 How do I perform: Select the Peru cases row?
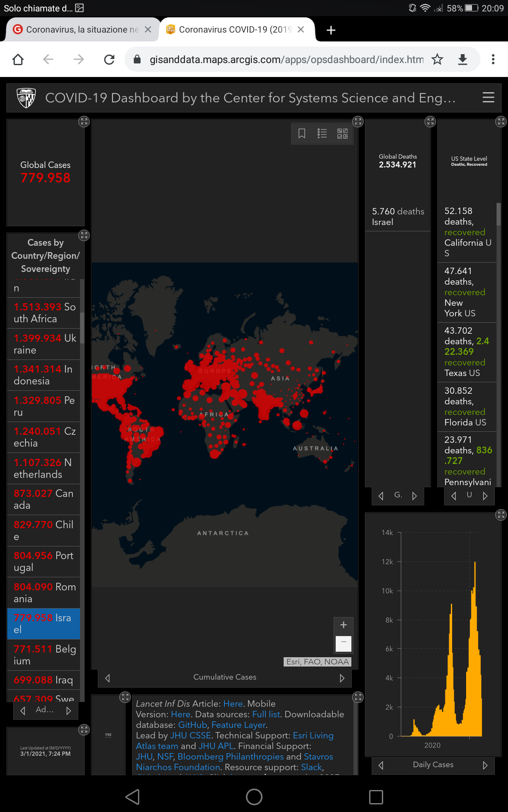tap(44, 406)
